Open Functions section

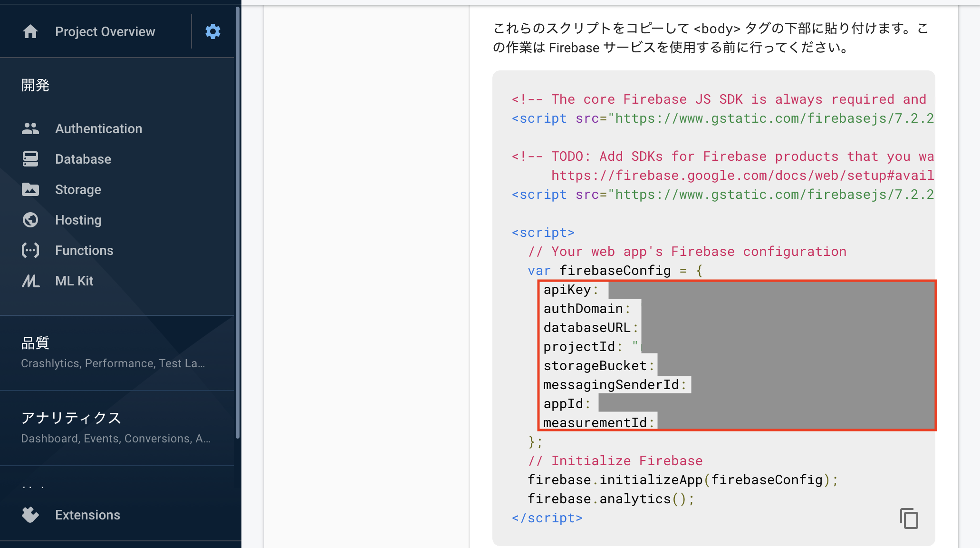coord(84,250)
